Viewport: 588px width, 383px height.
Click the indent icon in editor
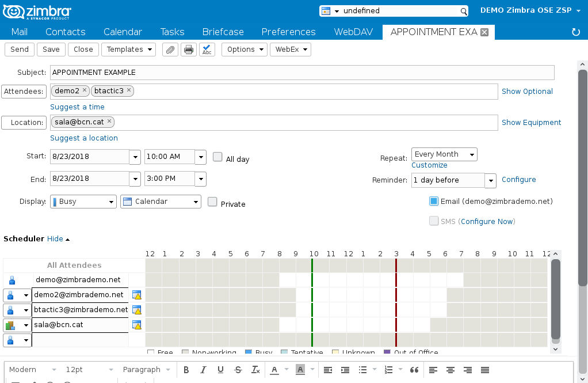[345, 370]
